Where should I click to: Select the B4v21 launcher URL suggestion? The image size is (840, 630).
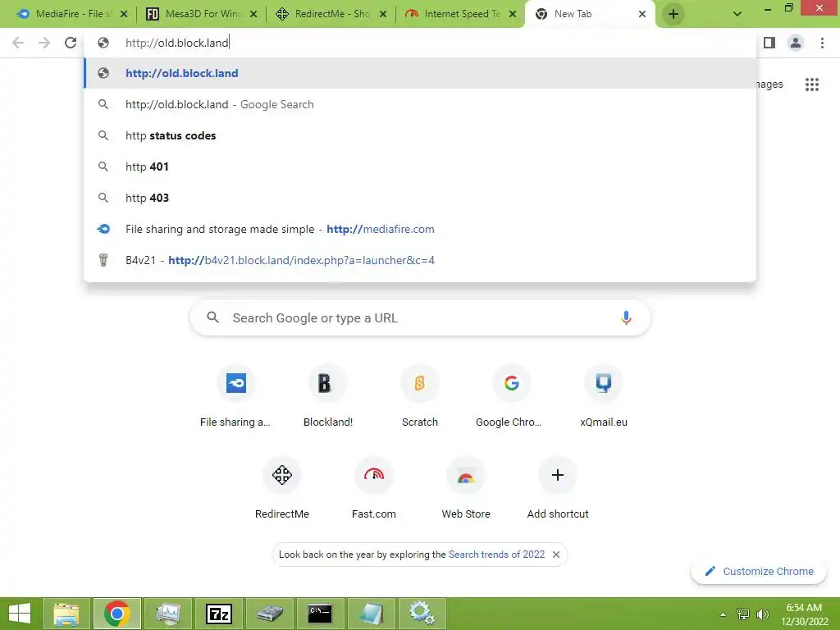tap(420, 260)
